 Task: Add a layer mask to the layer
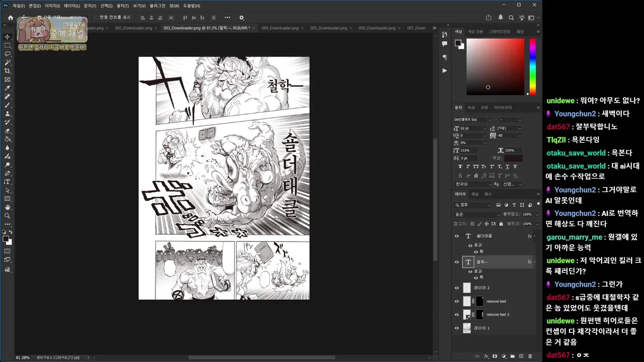(x=495, y=356)
